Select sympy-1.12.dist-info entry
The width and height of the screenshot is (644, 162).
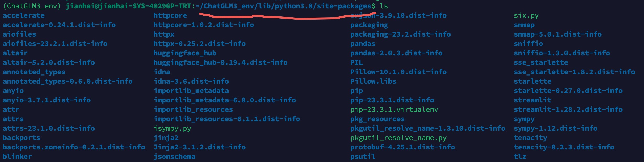tap(556, 129)
